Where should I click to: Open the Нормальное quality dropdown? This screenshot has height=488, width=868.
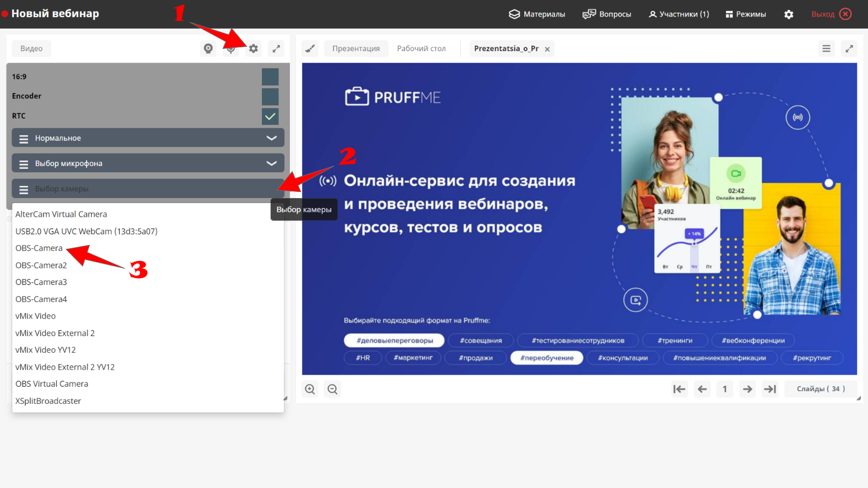pyautogui.click(x=148, y=138)
